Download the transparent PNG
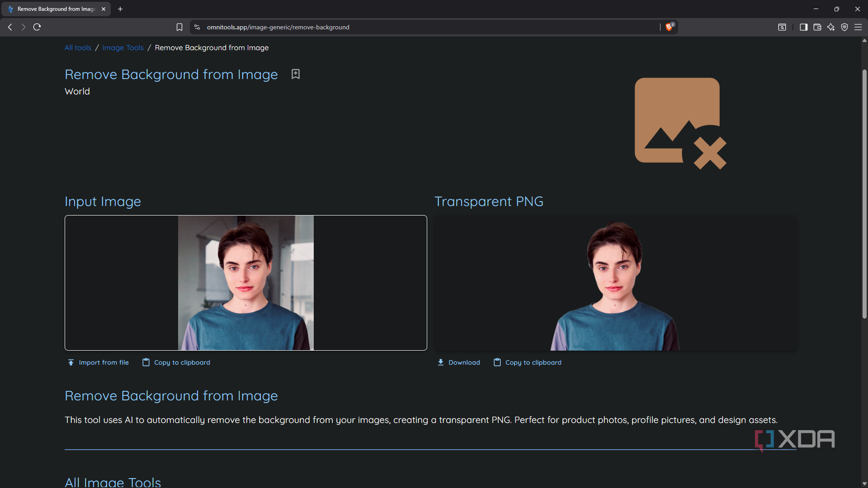868x488 pixels. pyautogui.click(x=459, y=362)
